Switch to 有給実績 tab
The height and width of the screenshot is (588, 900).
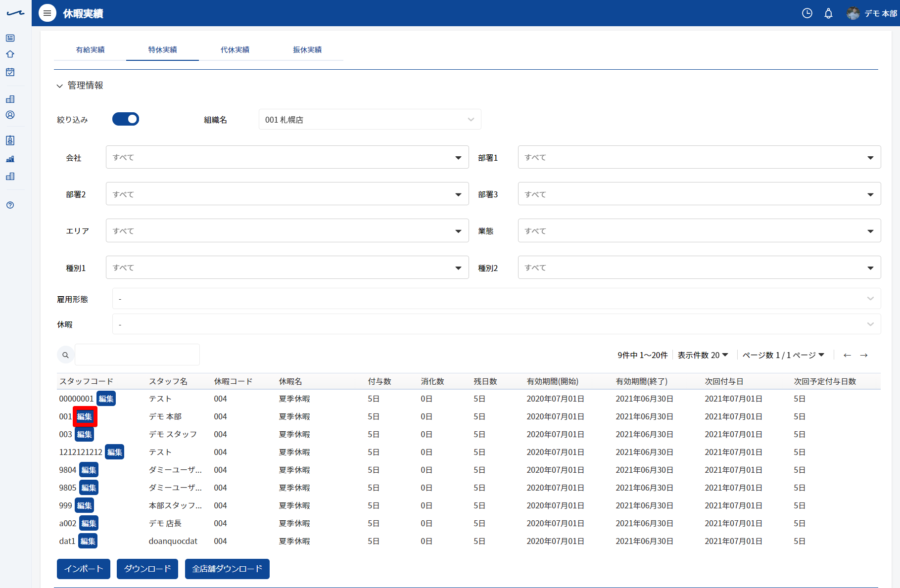90,50
